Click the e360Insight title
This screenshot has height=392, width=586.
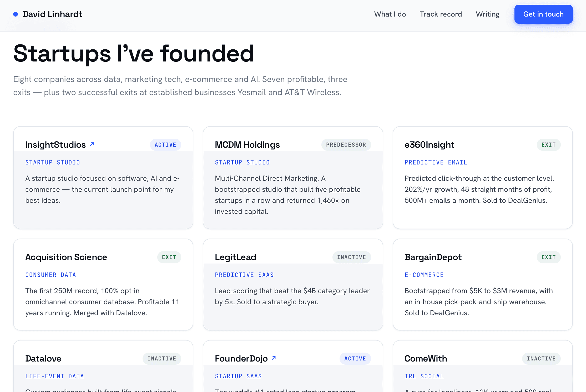[x=429, y=145]
